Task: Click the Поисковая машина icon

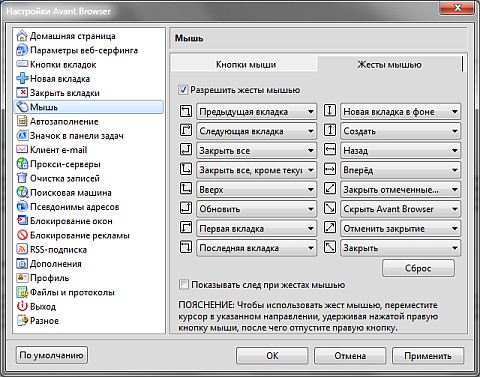Action: click(x=22, y=192)
